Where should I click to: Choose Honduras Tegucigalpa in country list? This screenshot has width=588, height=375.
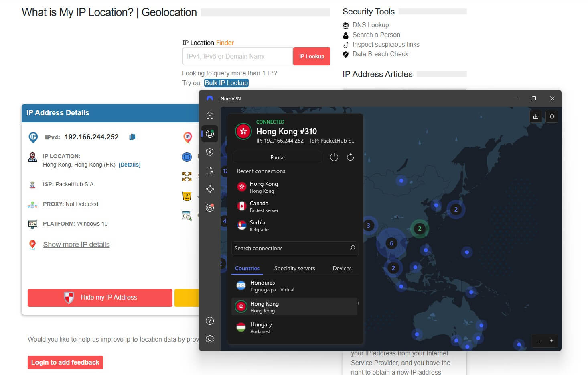tap(294, 285)
